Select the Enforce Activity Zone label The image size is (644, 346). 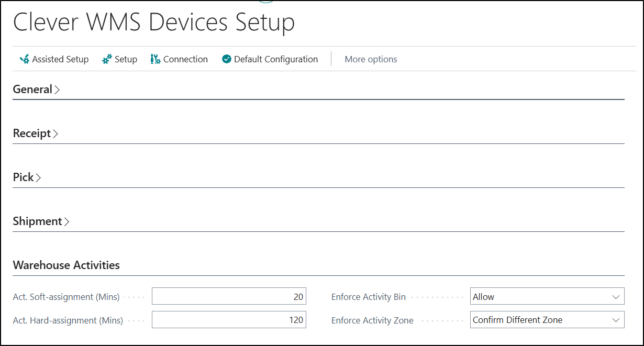point(372,320)
